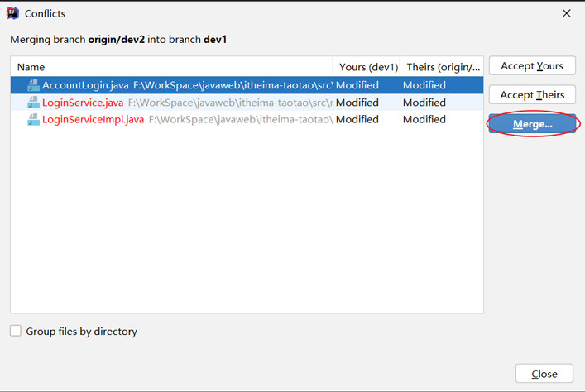Click the Close button at bottom
The image size is (585, 392).
[x=544, y=374]
